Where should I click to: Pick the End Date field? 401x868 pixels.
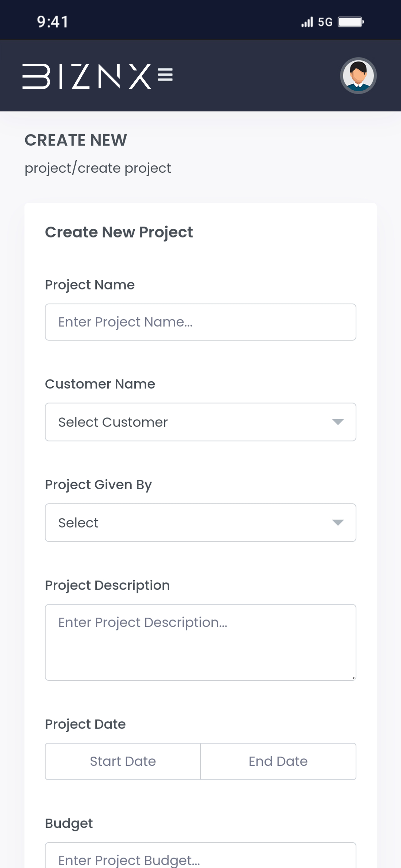pyautogui.click(x=278, y=762)
